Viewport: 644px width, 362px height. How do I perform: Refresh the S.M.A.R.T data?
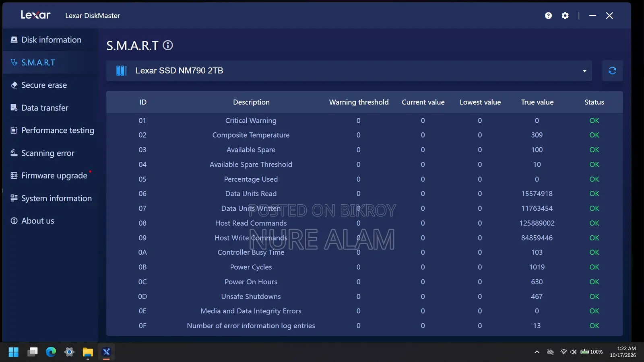click(612, 71)
